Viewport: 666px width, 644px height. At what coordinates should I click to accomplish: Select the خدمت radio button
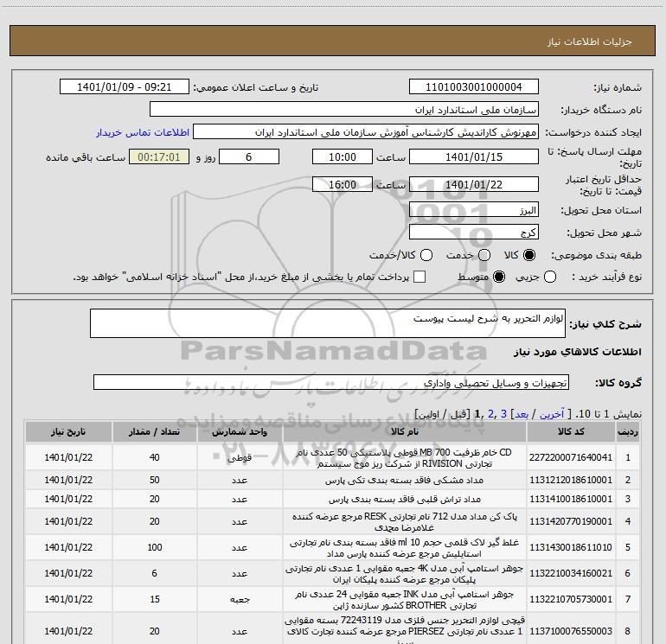click(x=484, y=255)
